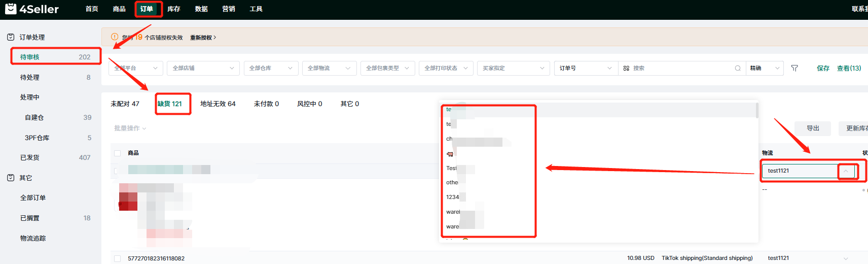The image size is (868, 264).
Task: Click the 4Seller logo icon
Action: point(11,9)
